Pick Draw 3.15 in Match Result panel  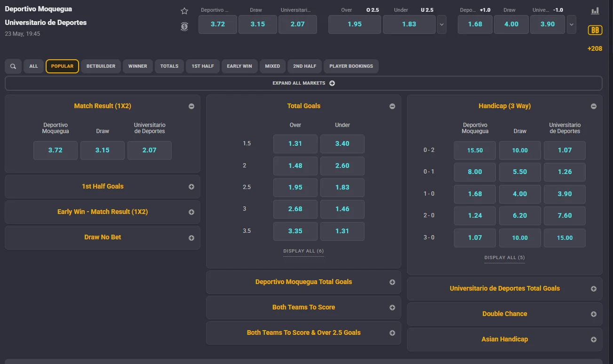coord(103,150)
